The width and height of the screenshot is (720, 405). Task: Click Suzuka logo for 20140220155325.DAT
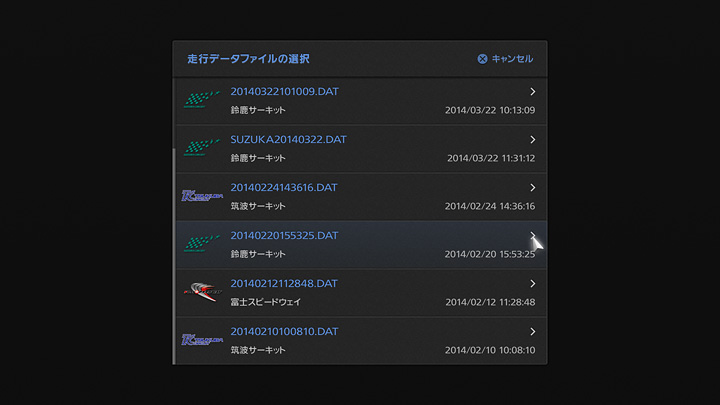coord(201,244)
